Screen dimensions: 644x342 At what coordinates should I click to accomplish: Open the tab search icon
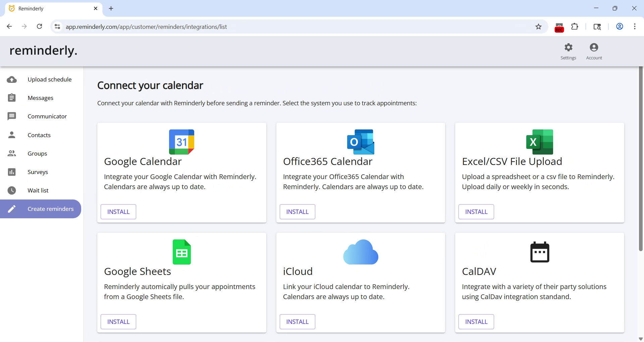tap(597, 26)
